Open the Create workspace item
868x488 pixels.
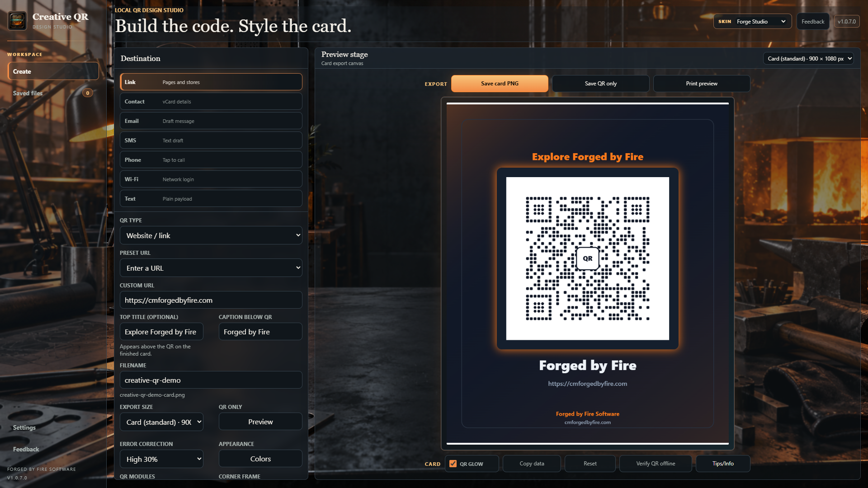point(53,71)
